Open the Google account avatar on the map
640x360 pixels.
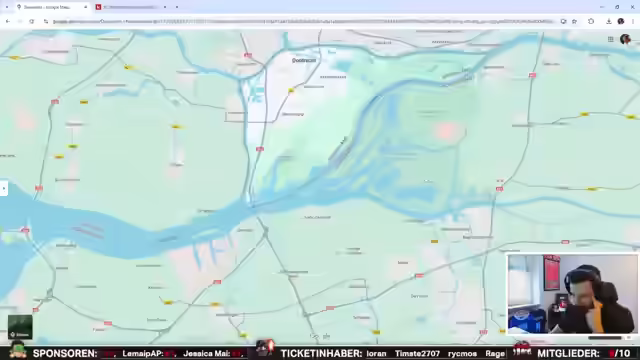(625, 39)
